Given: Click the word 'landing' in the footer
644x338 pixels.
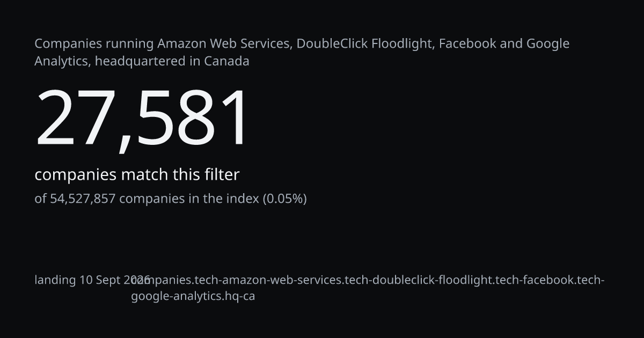Looking at the screenshot, I should pyautogui.click(x=55, y=280).
